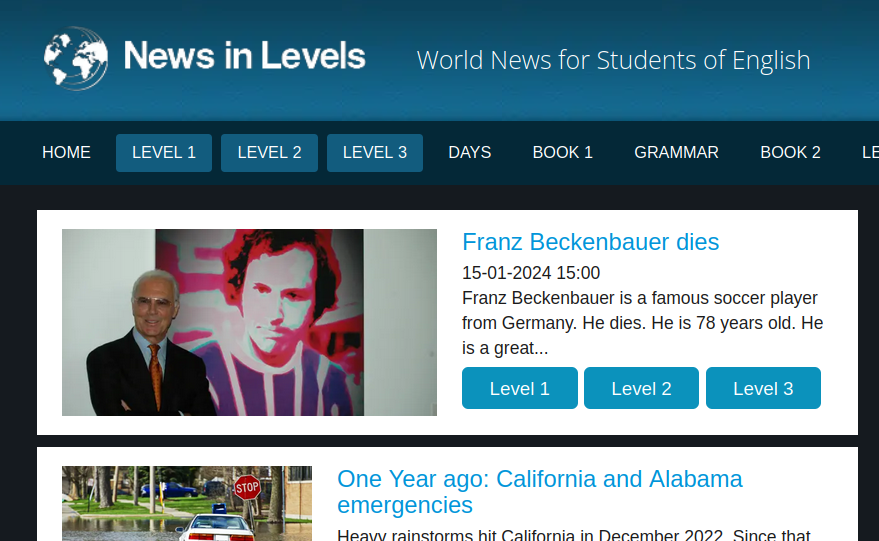The image size is (879, 541).
Task: Click the News in Levels site title
Action: click(244, 56)
